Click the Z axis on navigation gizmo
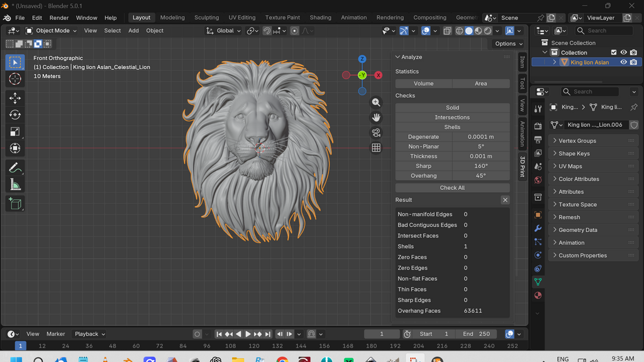Viewport: 644px width, 362px height. click(362, 59)
